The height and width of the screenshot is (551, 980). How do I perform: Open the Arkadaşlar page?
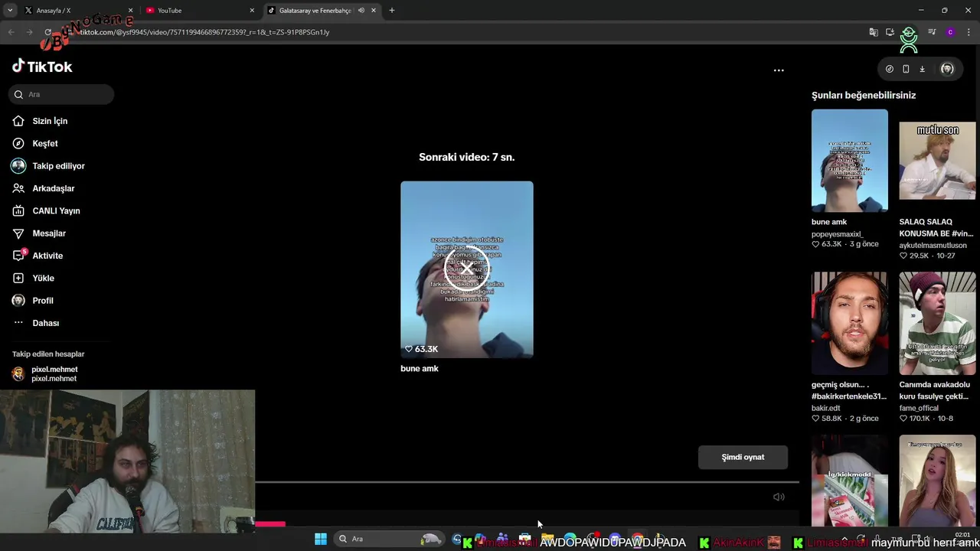pos(53,188)
